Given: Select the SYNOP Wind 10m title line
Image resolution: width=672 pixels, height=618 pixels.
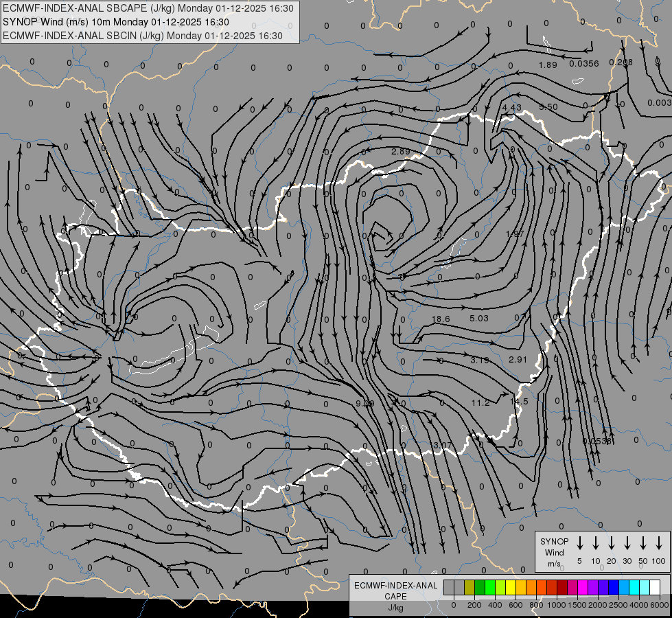Looking at the screenshot, I should pos(116,22).
